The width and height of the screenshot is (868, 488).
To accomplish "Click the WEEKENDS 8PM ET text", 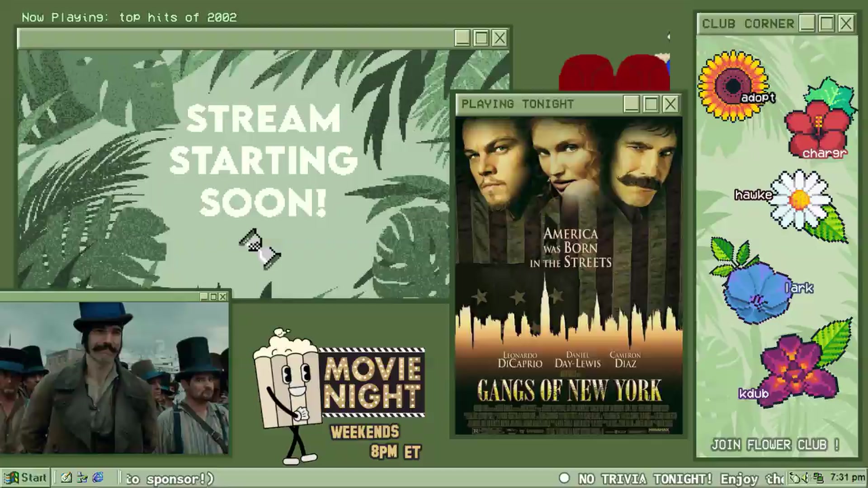I will coord(376,441).
